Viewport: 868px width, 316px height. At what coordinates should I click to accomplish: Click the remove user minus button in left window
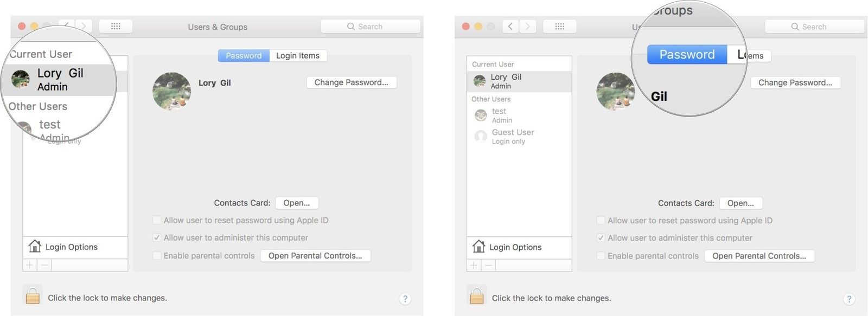coord(45,265)
